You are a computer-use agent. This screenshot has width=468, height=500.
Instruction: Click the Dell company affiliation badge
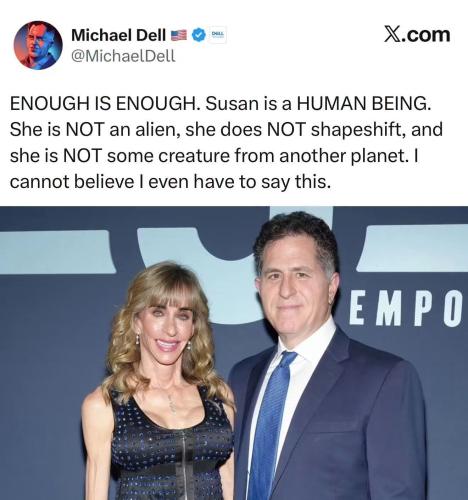coord(218,35)
